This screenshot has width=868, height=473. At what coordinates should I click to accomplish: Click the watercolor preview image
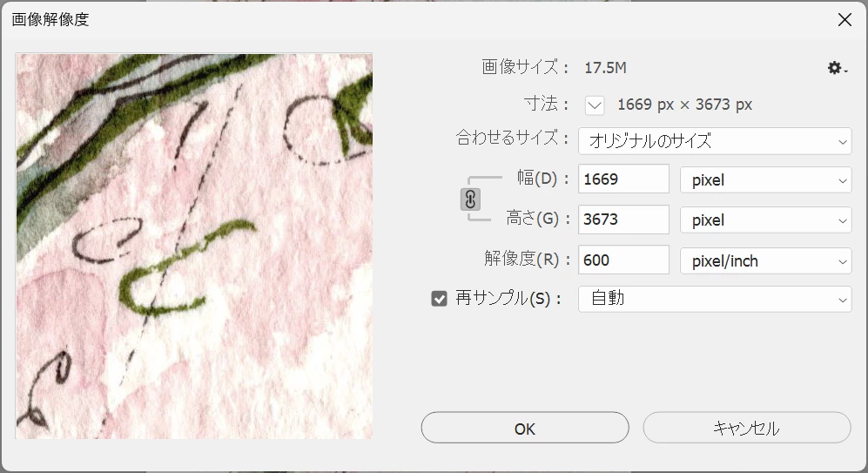194,246
